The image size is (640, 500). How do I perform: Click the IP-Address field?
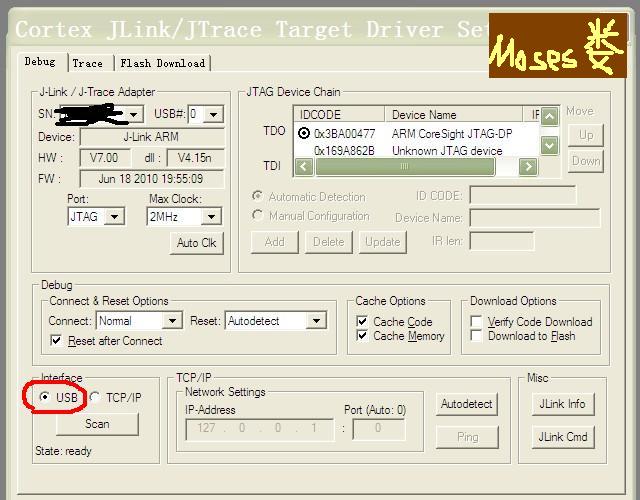[x=260, y=429]
